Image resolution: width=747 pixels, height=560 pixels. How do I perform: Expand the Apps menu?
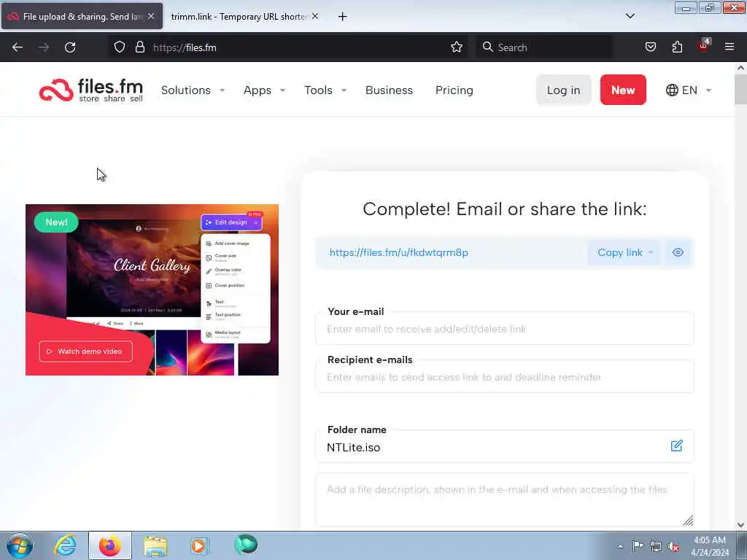tap(264, 90)
